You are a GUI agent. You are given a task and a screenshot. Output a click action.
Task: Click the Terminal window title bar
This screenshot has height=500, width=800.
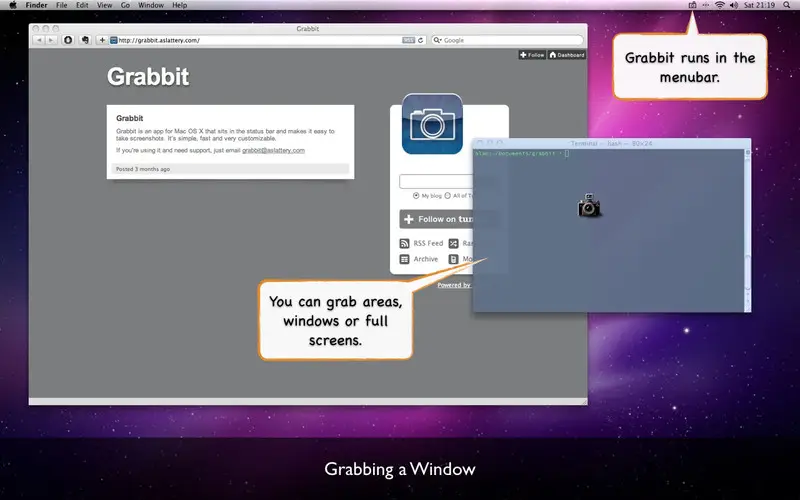[612, 143]
